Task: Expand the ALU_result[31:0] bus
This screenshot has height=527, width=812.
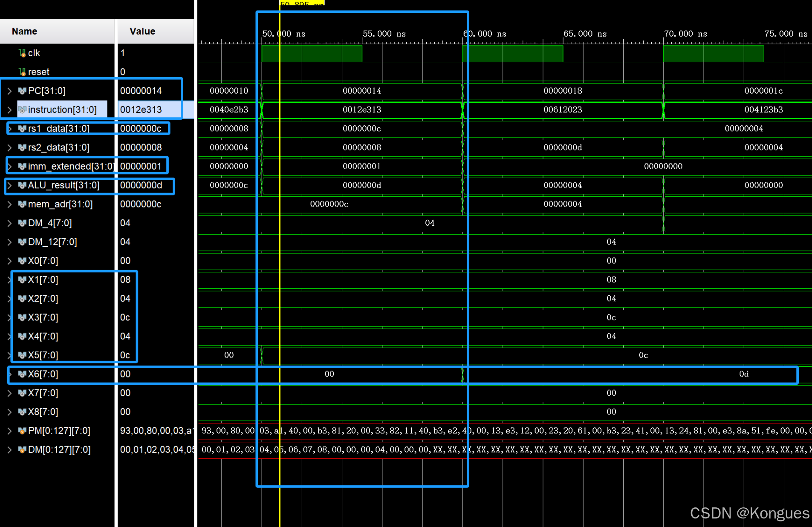Action: tap(9, 185)
